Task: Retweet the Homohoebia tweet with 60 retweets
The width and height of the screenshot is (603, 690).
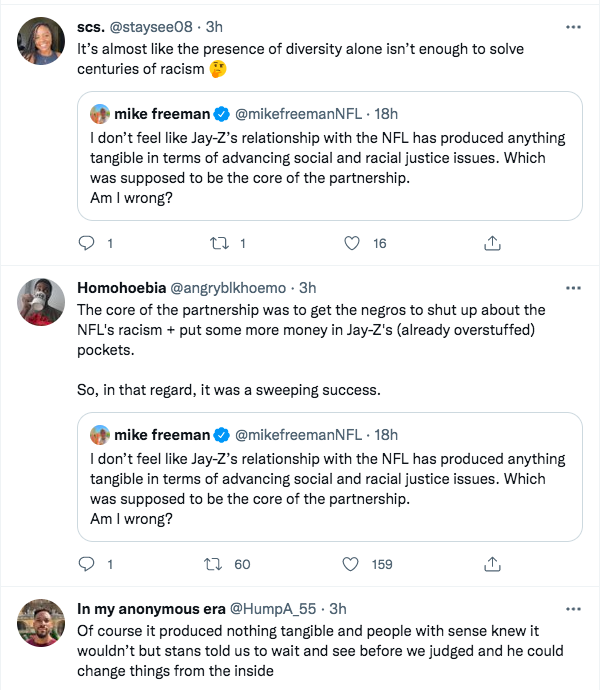Action: pos(213,564)
